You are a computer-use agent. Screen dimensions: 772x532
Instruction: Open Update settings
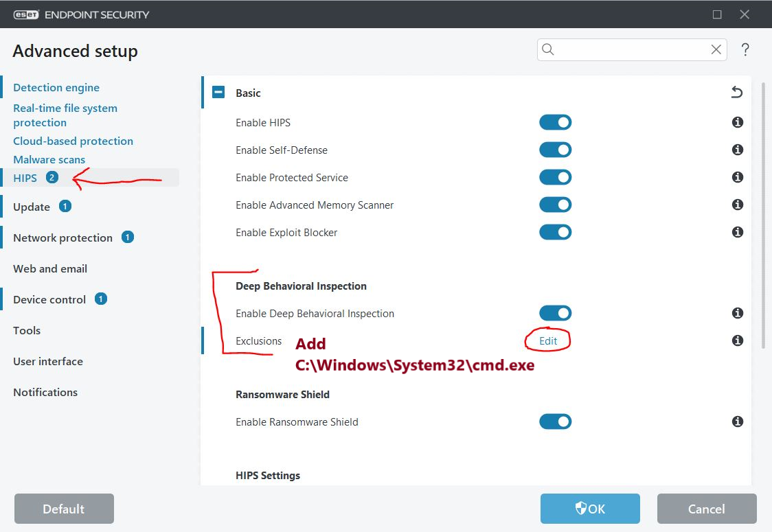click(32, 207)
